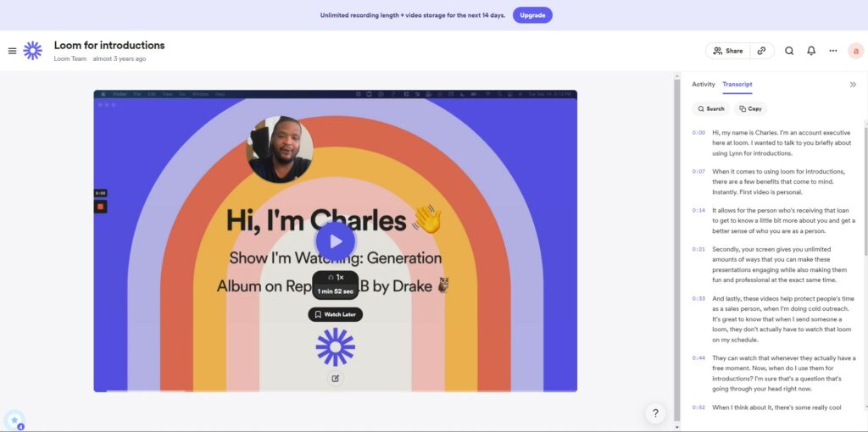Image resolution: width=868 pixels, height=432 pixels.
Task: Jump to transcript timestamp 0:44
Action: [698, 357]
